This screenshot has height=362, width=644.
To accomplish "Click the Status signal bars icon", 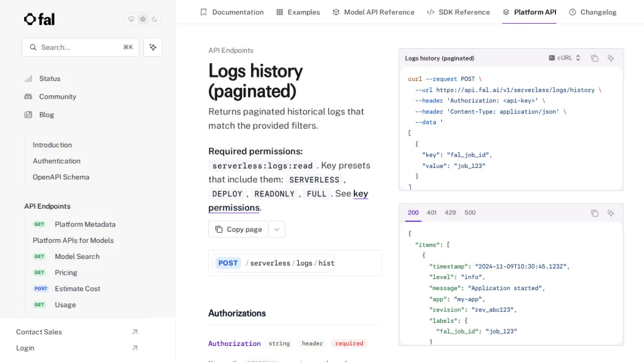I will pyautogui.click(x=28, y=78).
